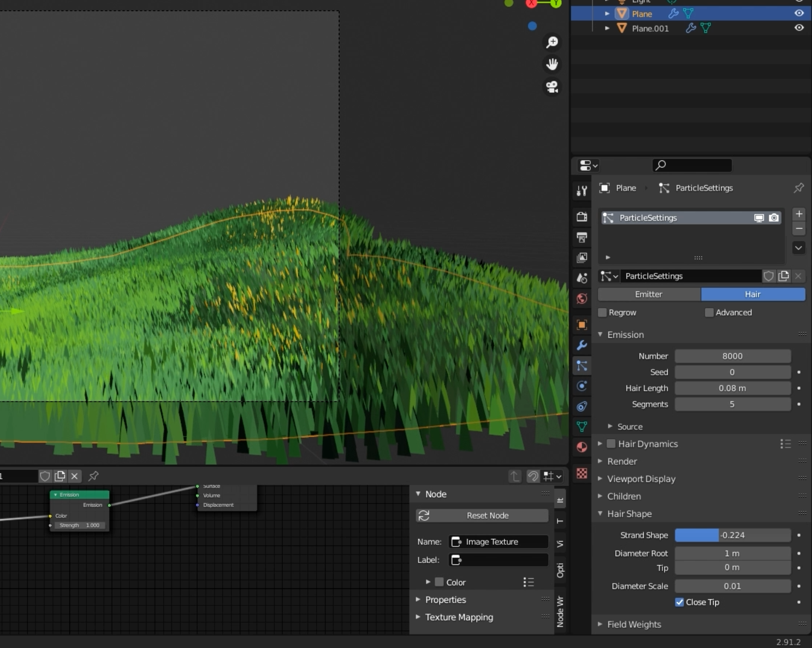Click the viewport zoom magnifier icon

552,43
